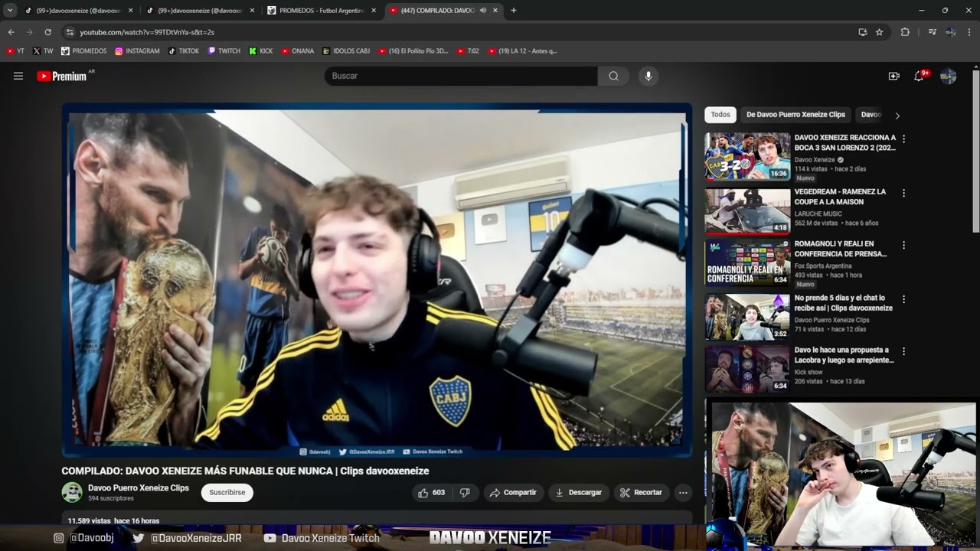Open YouTube notifications bell
The width and height of the screenshot is (980, 551).
click(x=920, y=76)
